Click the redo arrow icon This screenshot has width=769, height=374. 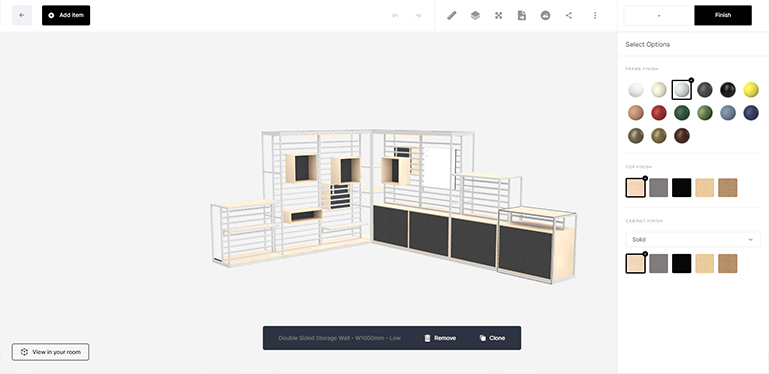pos(418,15)
